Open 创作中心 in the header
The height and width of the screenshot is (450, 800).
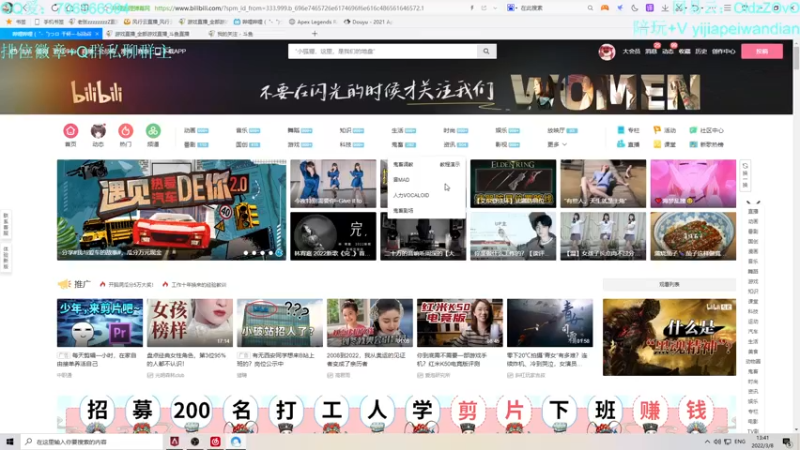(723, 52)
